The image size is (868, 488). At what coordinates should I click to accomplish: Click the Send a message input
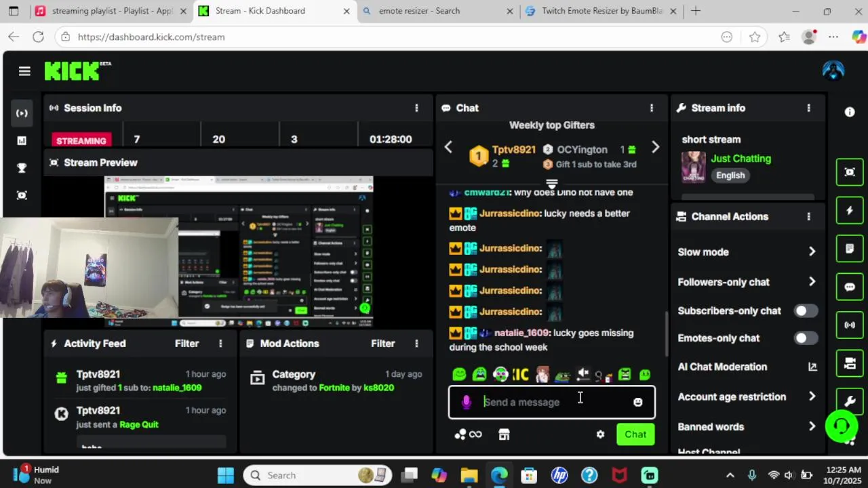click(552, 402)
